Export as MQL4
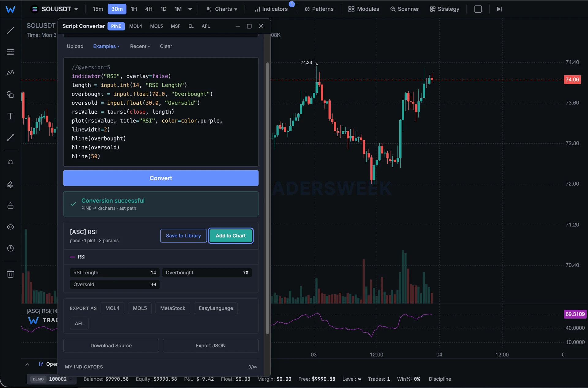Screen dimensions: 588x388 point(112,308)
